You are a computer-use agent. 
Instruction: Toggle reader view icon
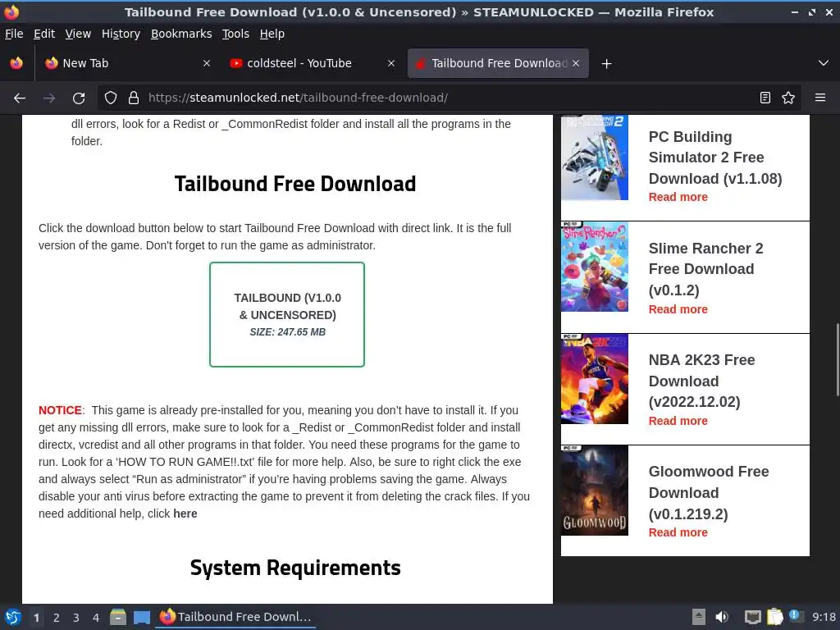tap(765, 98)
